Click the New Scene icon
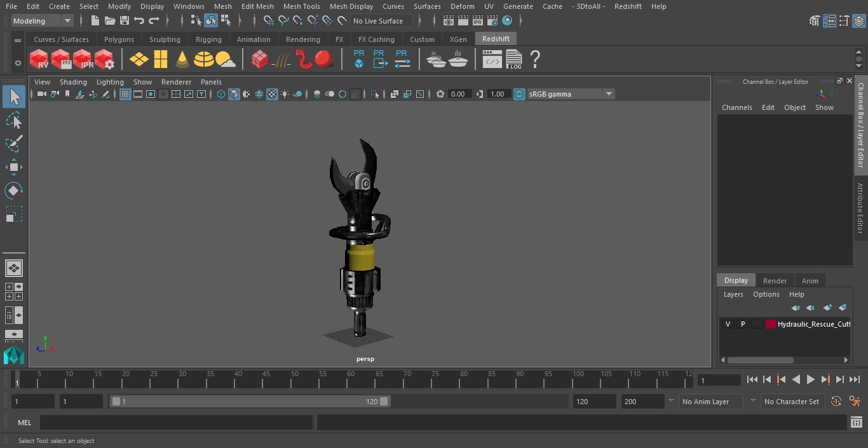The image size is (868, 448). [95, 21]
